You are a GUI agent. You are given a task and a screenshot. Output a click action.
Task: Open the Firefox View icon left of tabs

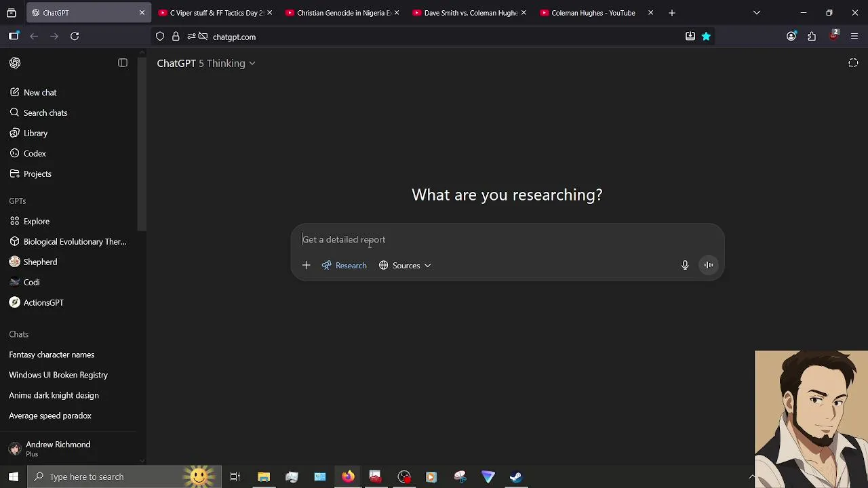(12, 13)
